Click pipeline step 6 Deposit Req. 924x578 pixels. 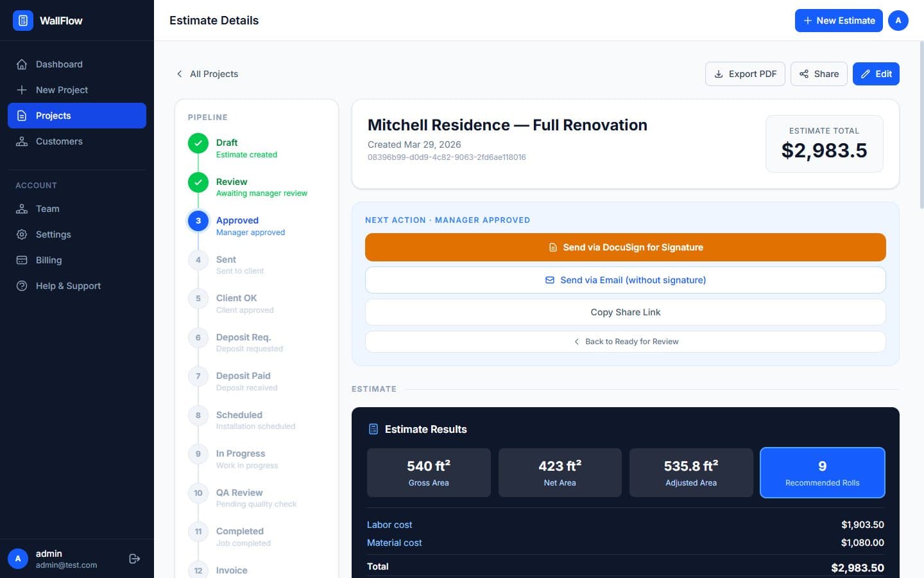[198, 338]
